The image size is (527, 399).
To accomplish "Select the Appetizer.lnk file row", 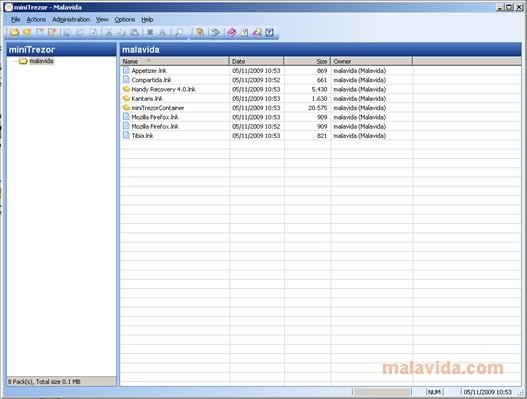I will (x=320, y=71).
